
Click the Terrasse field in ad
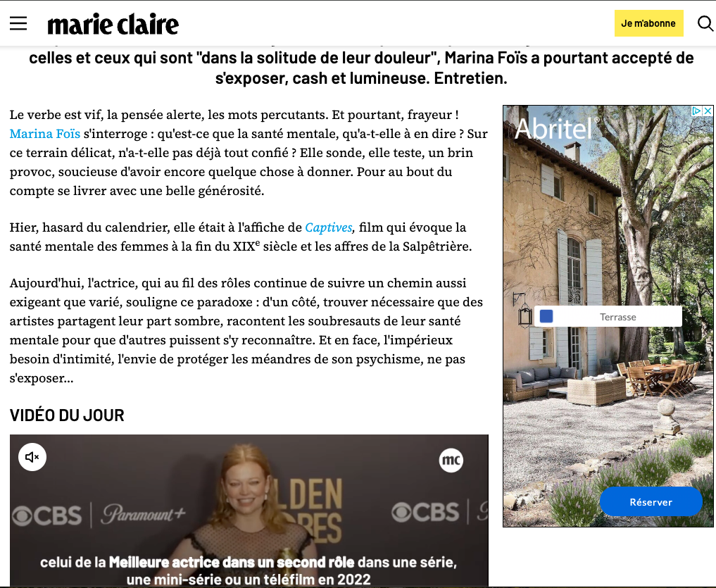click(x=608, y=317)
